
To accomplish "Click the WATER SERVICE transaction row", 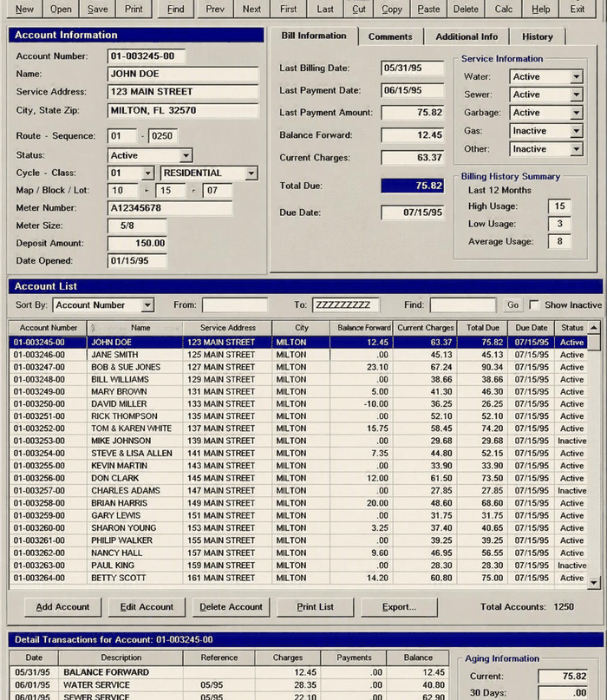I will pyautogui.click(x=229, y=685).
